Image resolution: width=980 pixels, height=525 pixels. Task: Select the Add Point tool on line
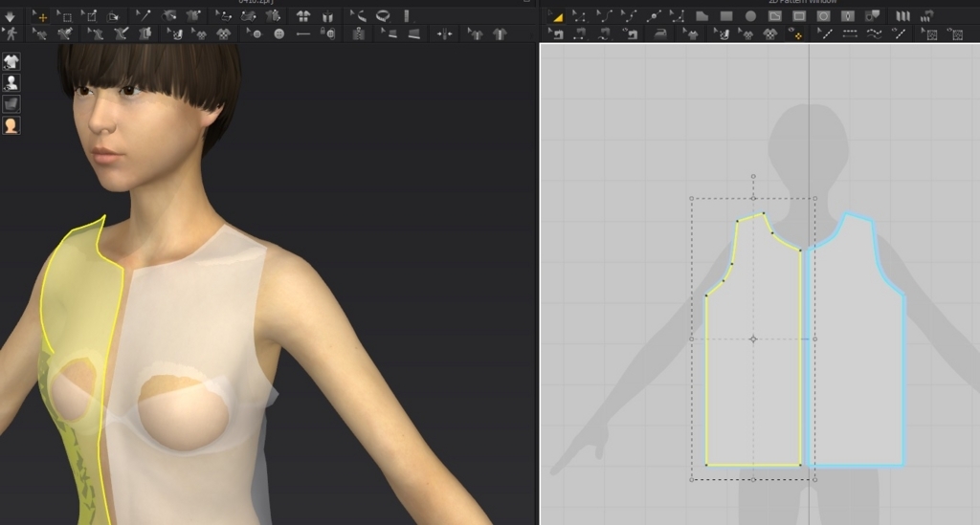point(654,17)
